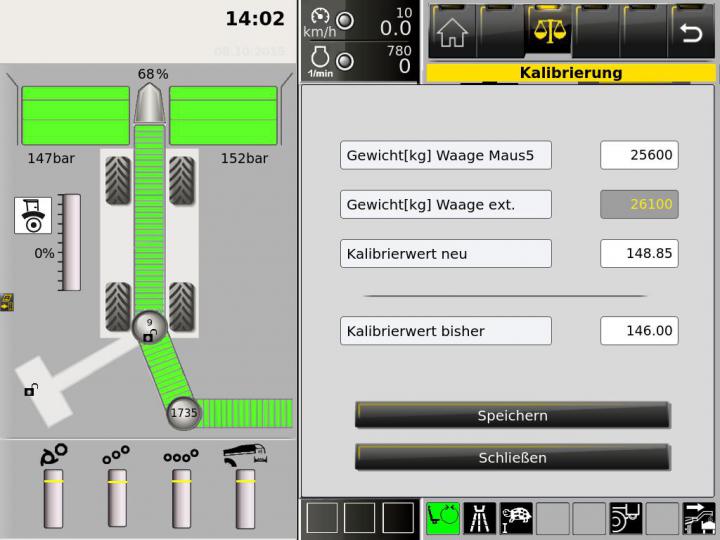Select the Gewicht Waage ext. value field

coord(639,204)
